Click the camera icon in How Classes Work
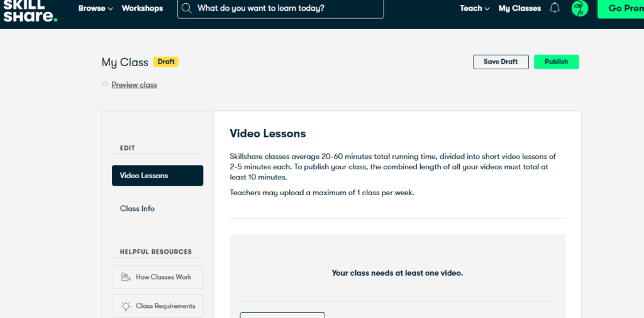 point(126,277)
